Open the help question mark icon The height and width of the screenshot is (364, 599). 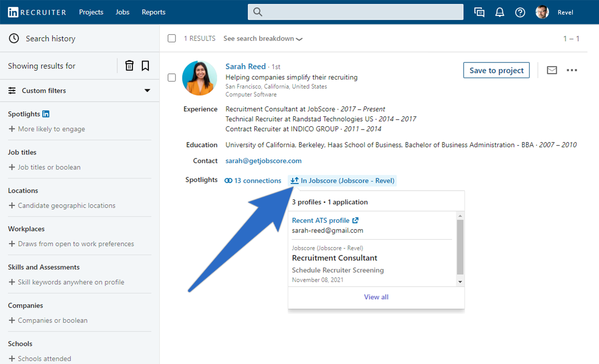(520, 12)
